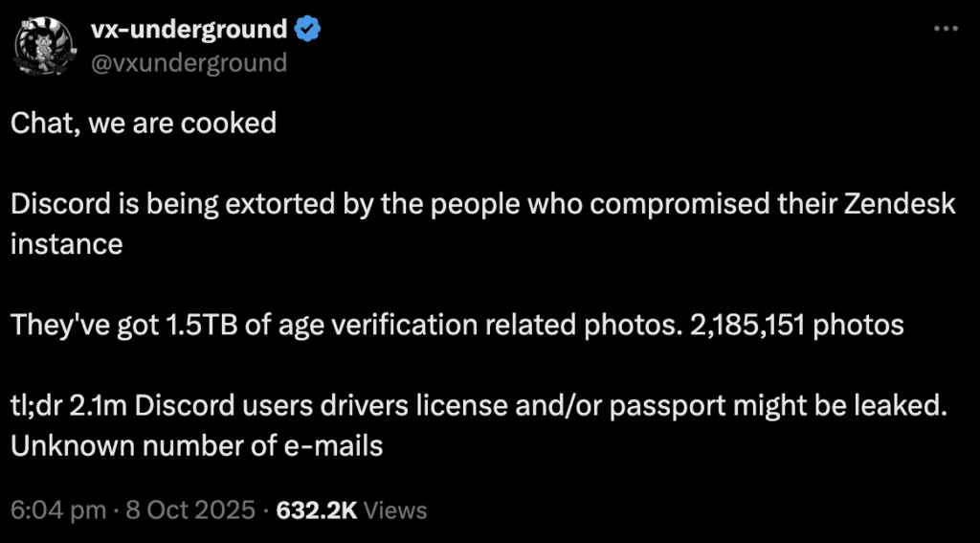The height and width of the screenshot is (543, 980).
Task: Click the 632.2K view count
Action: click(316, 510)
